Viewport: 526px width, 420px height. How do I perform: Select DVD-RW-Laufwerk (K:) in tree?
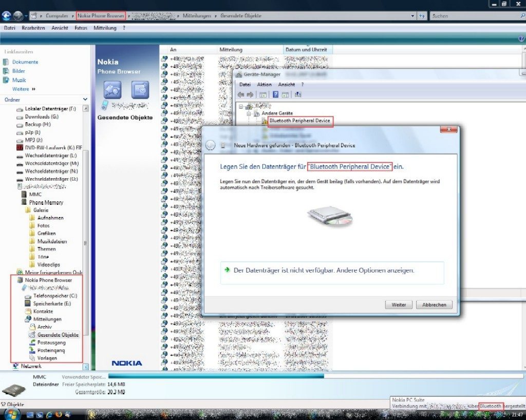53,148
